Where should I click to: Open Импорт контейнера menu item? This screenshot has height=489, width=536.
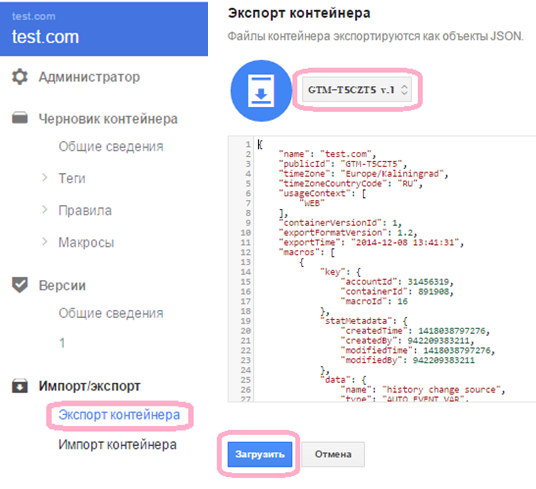tap(117, 445)
